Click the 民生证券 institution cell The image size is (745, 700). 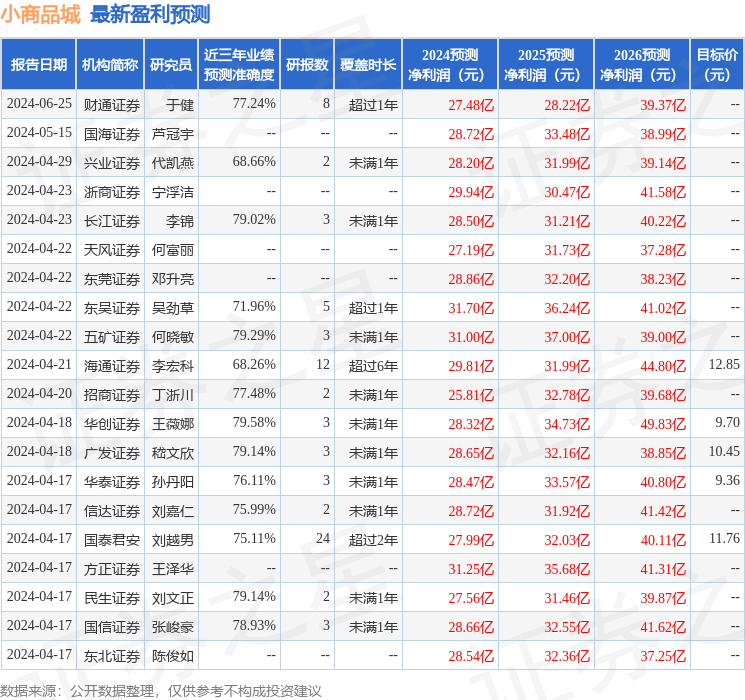[112, 598]
